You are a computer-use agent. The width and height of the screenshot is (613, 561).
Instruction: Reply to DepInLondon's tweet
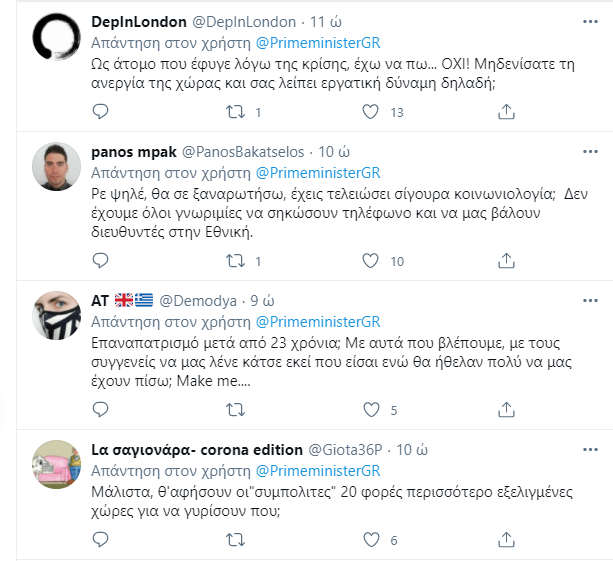pos(100,112)
